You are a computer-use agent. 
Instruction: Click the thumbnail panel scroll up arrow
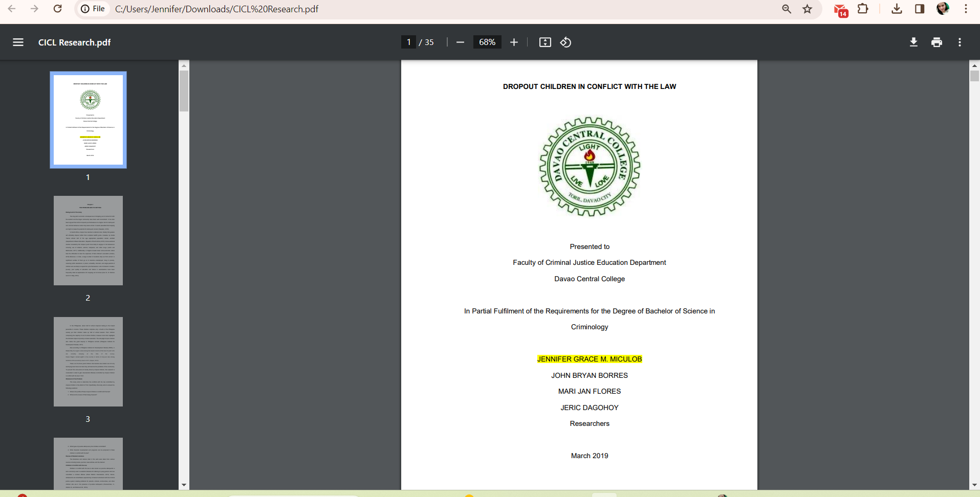point(184,65)
